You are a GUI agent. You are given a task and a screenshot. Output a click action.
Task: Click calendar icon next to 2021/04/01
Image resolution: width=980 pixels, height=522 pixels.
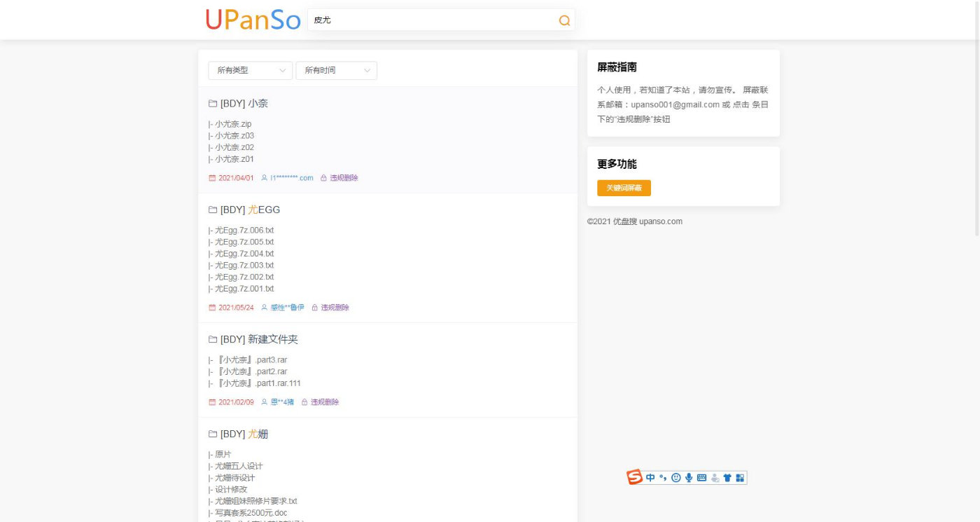[x=212, y=178]
